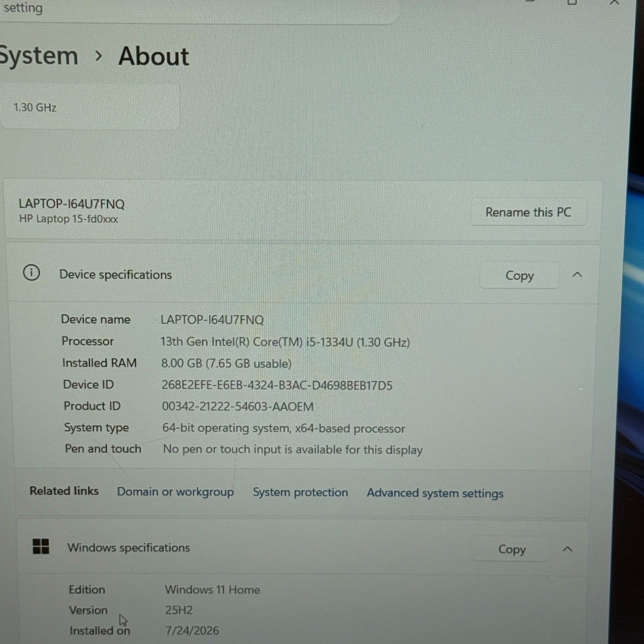Click the Windows logo icon beside Windows specifications
Screen dimensions: 644x644
(x=41, y=547)
